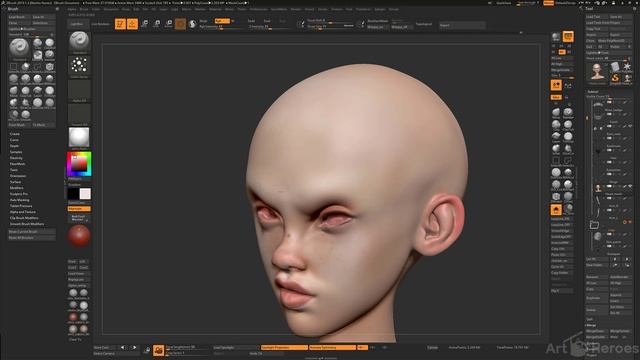Open the Dots stroke type selector

(79, 66)
